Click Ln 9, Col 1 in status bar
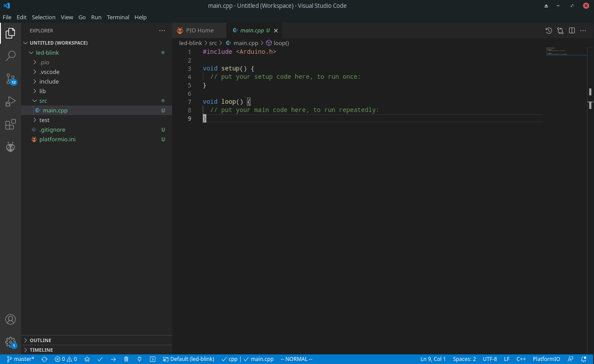Viewport: 594px width, 364px height. pyautogui.click(x=433, y=359)
